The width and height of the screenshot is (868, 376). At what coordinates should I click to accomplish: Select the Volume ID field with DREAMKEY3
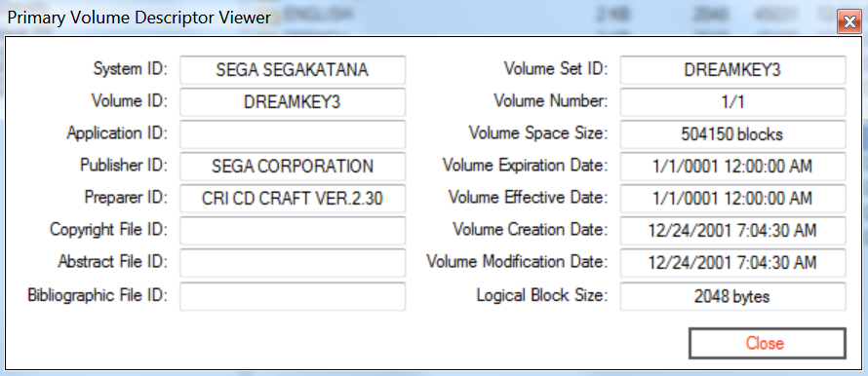coord(293,102)
